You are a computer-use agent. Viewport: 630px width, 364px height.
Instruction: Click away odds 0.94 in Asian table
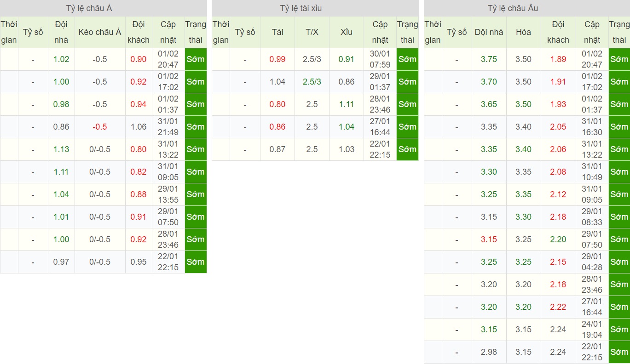(x=139, y=104)
